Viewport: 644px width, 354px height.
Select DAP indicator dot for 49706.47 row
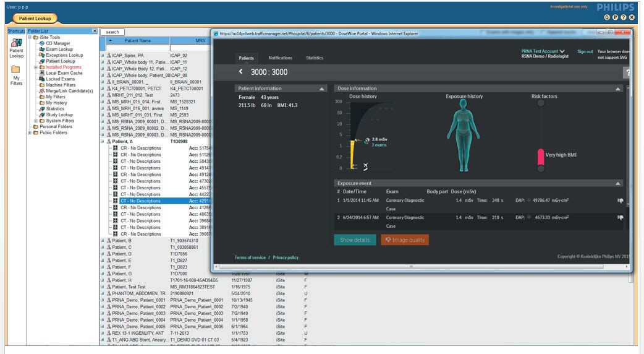coord(529,201)
